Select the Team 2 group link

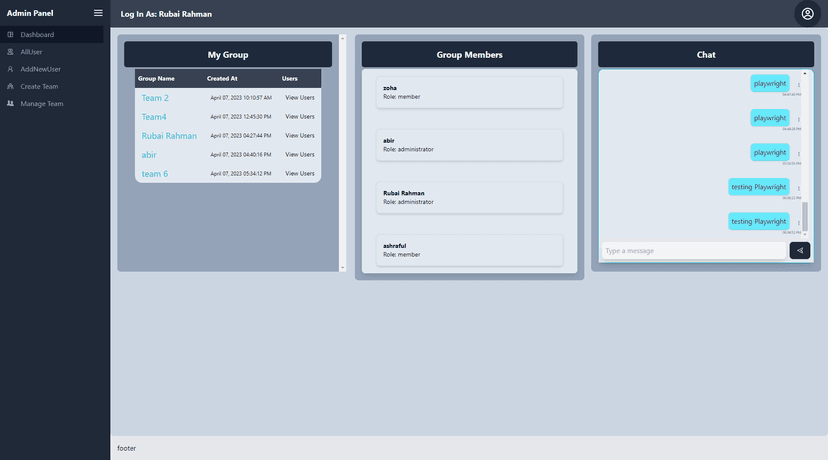[155, 98]
